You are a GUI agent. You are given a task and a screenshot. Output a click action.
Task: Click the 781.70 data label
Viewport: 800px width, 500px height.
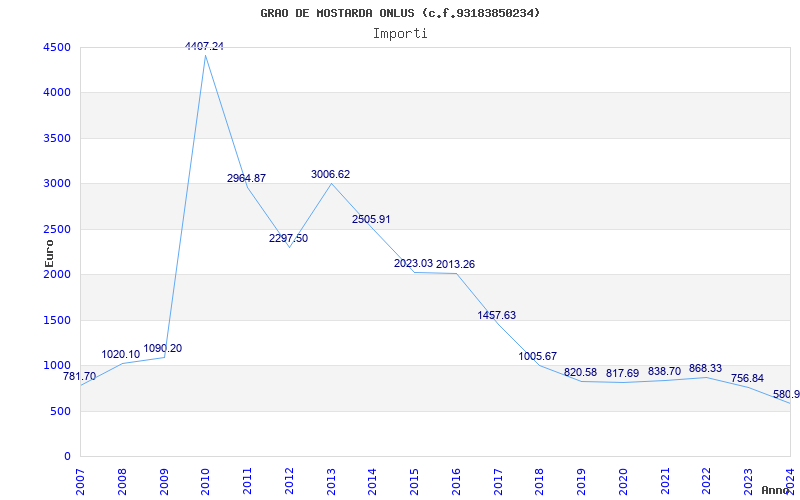[79, 377]
